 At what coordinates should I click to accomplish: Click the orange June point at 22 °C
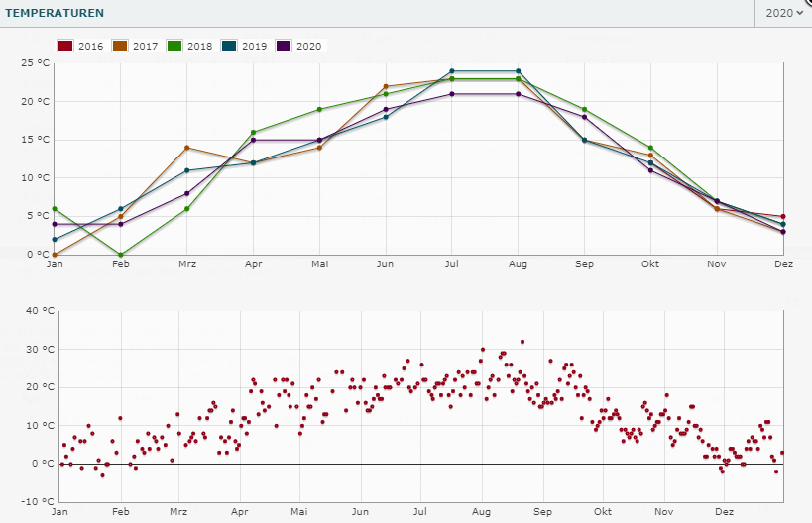(386, 86)
